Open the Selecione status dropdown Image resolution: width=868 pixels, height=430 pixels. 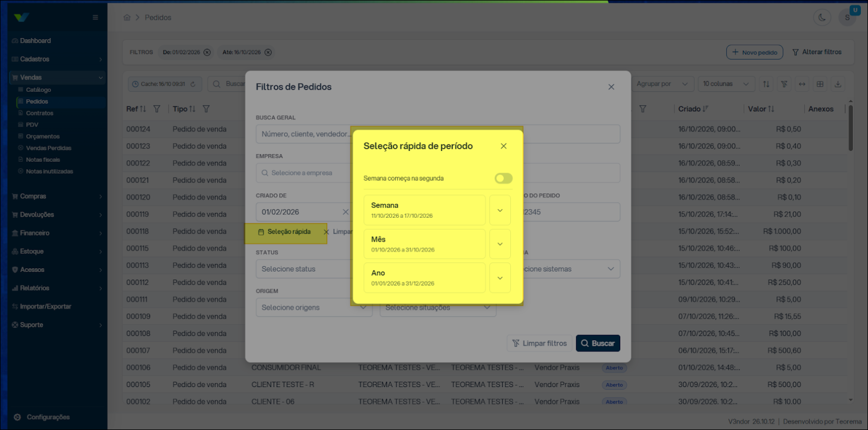coord(304,269)
